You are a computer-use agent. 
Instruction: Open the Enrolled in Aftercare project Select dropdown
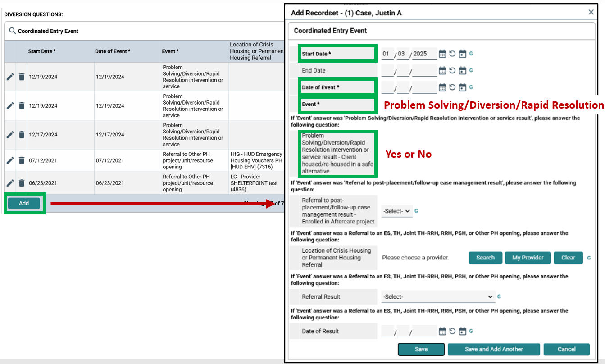[x=397, y=211]
